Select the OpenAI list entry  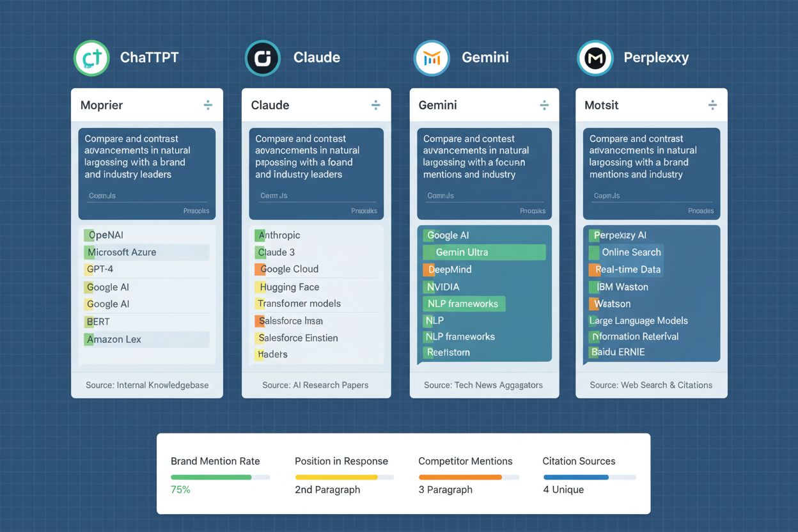coord(104,235)
